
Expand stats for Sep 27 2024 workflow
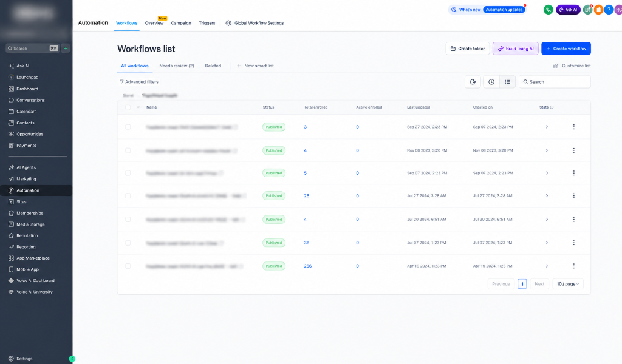547,127
